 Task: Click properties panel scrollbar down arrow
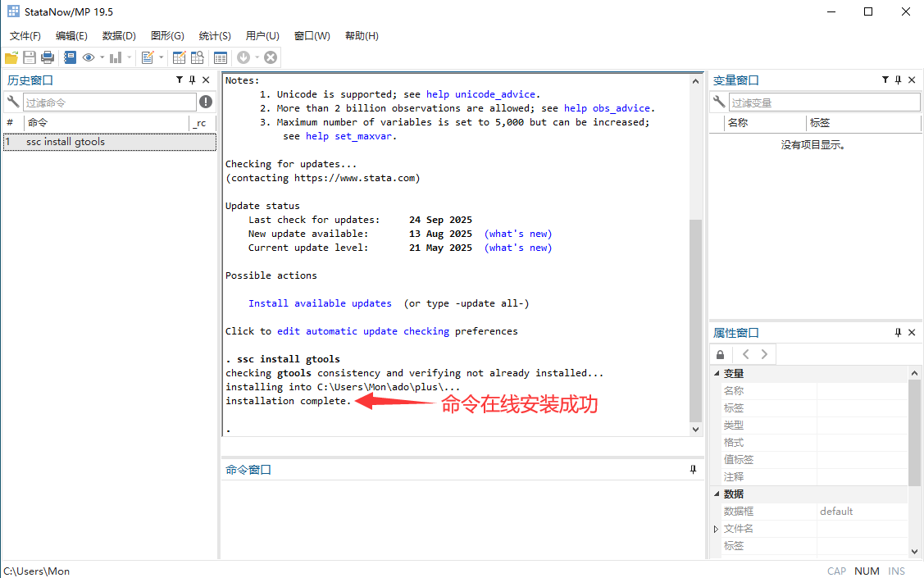pos(914,552)
